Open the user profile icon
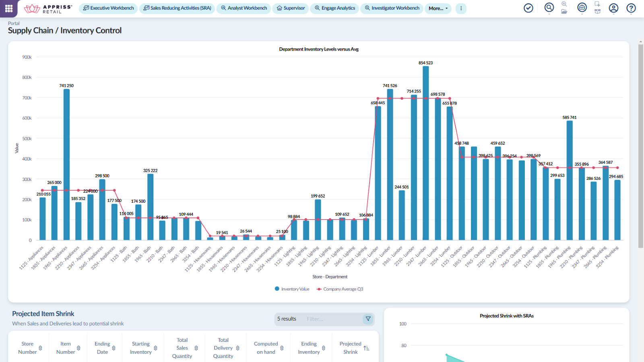Screen dimensions: 644x362 tap(613, 8)
